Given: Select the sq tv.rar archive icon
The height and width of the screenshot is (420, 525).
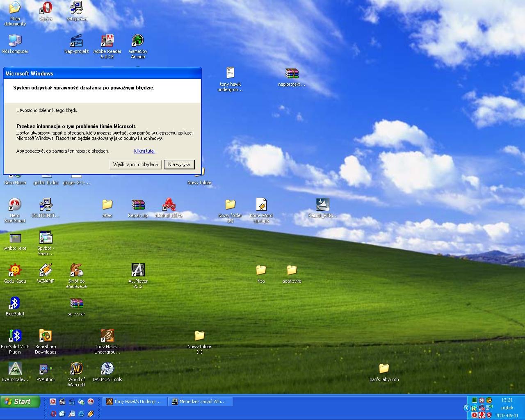Looking at the screenshot, I should pos(77,306).
